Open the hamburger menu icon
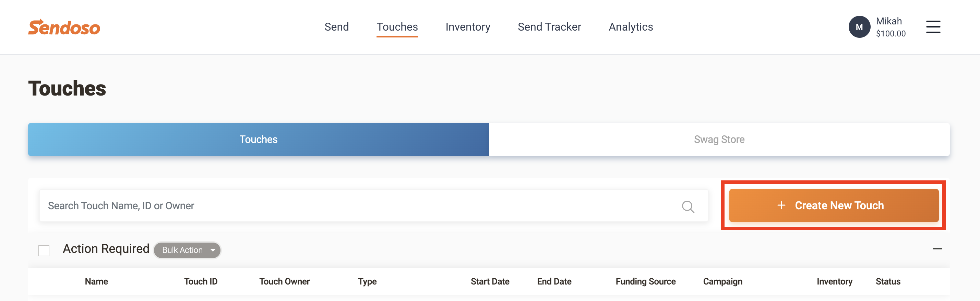 (933, 27)
